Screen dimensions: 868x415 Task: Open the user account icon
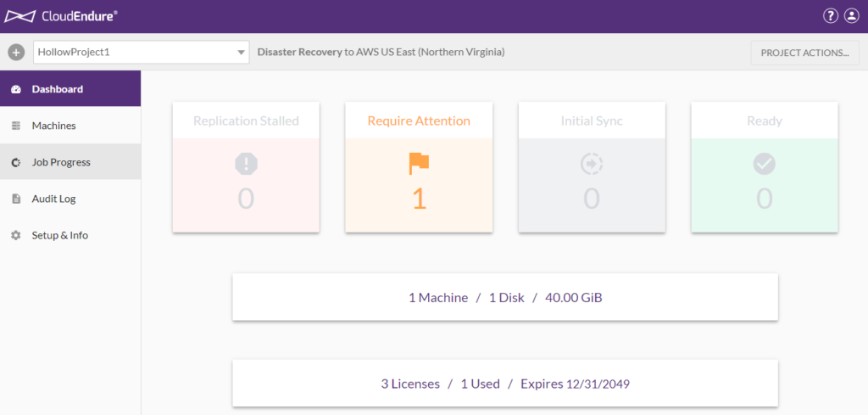851,16
